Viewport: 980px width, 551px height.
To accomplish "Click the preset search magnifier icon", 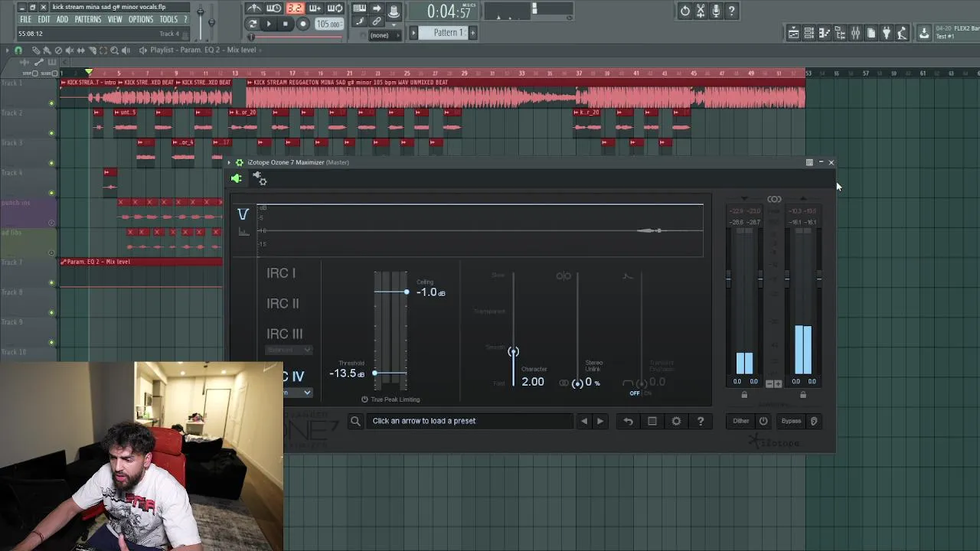I will (x=355, y=421).
